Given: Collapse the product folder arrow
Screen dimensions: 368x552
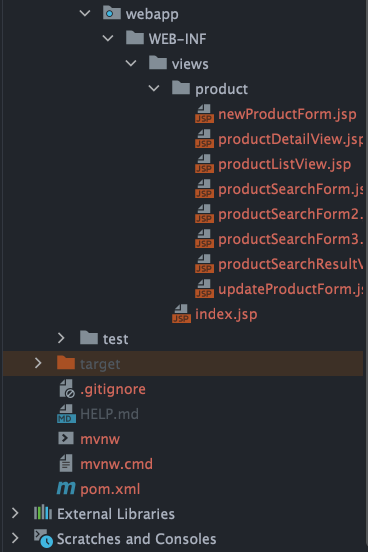Looking at the screenshot, I should [154, 88].
